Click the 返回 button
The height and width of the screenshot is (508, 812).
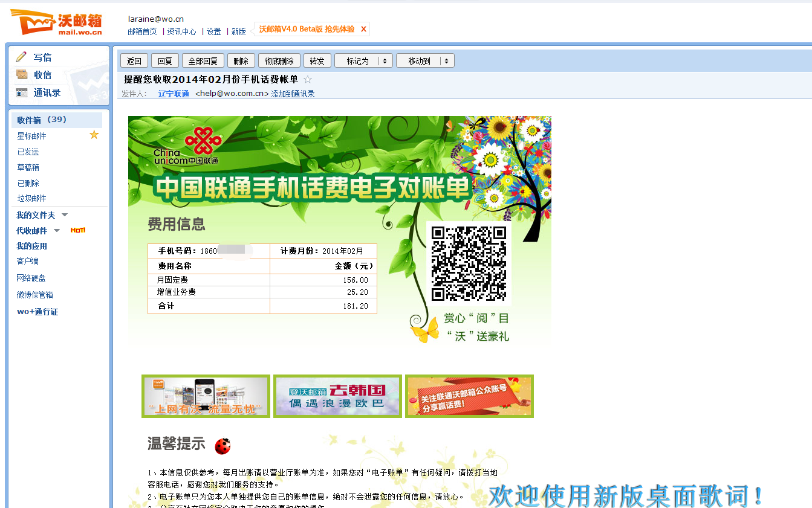coord(134,61)
